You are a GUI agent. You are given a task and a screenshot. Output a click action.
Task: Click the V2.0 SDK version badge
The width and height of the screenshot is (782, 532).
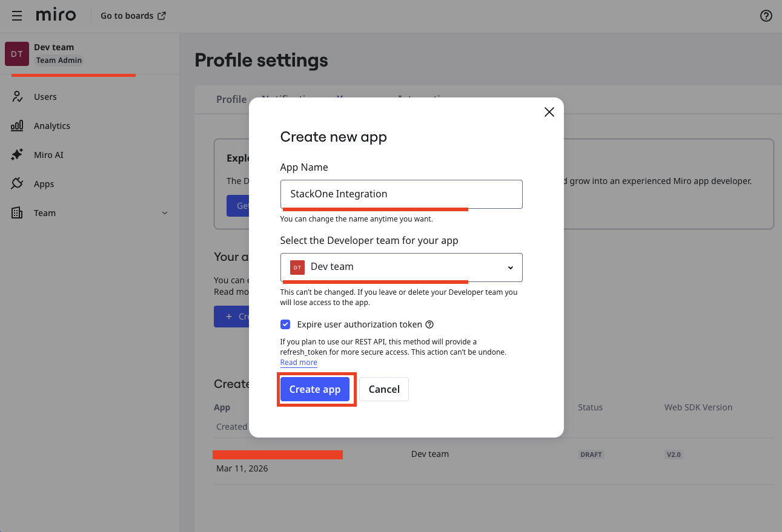[x=674, y=455]
